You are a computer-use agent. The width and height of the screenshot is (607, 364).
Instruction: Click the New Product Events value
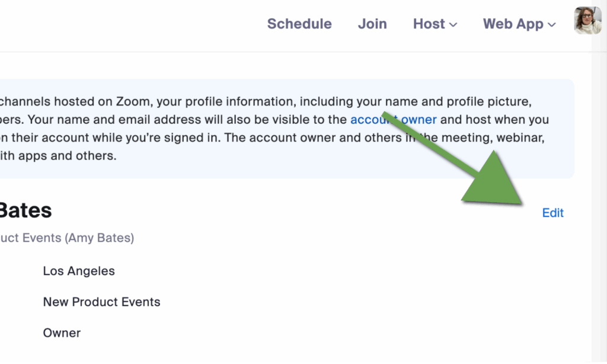101,302
